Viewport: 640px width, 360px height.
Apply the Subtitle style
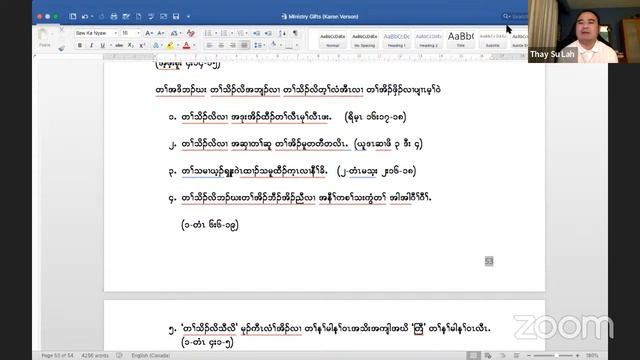click(x=492, y=40)
